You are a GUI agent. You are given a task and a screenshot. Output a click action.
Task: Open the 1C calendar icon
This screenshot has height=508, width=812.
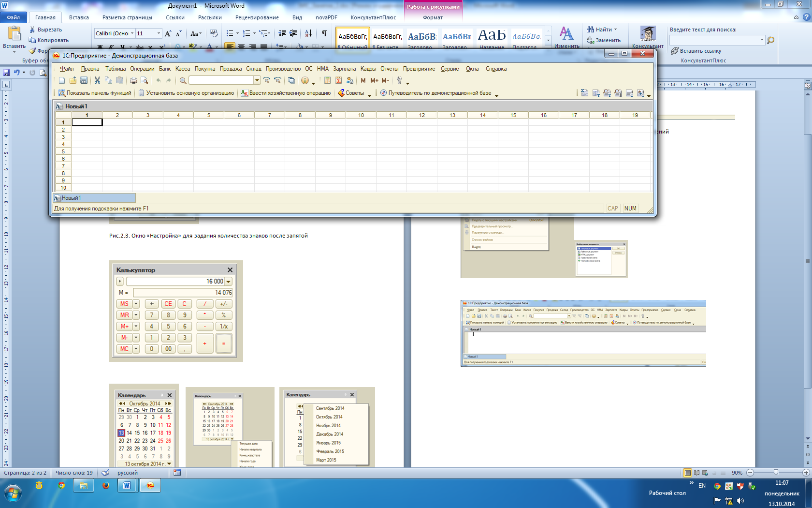coord(339,80)
